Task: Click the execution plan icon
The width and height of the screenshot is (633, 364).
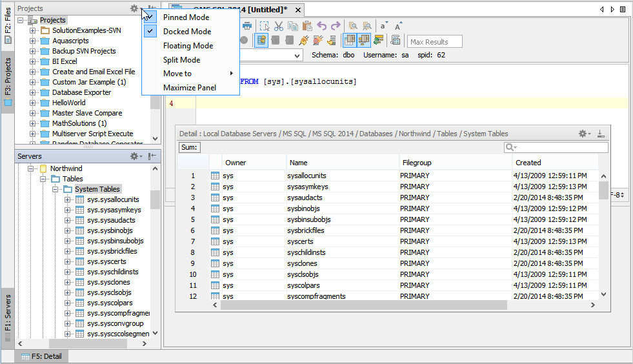Action: click(x=378, y=41)
